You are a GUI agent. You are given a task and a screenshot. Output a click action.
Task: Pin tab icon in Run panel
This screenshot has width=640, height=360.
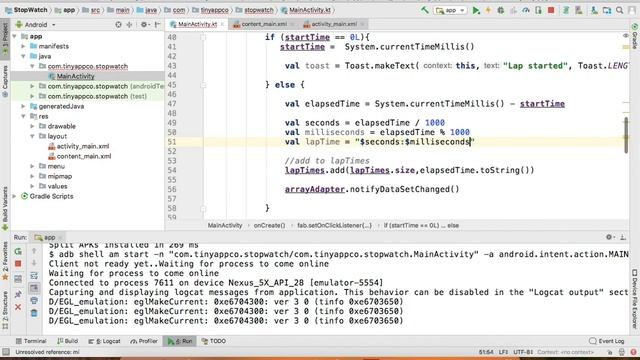tap(18, 294)
